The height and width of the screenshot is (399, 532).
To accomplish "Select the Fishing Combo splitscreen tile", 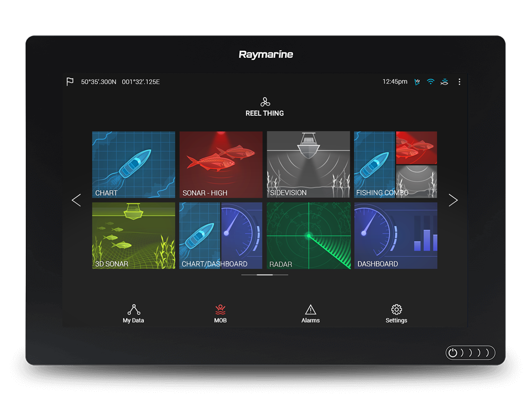I will [x=395, y=164].
